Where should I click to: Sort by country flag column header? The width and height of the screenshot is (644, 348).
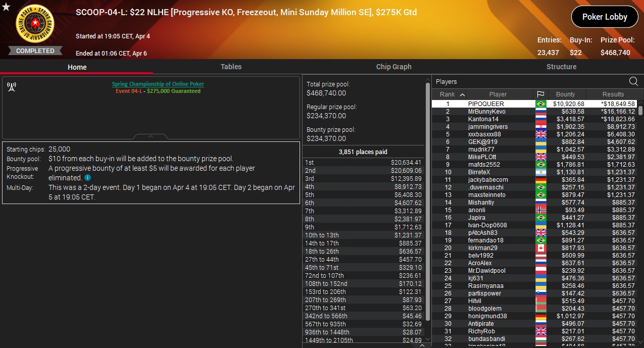[540, 94]
